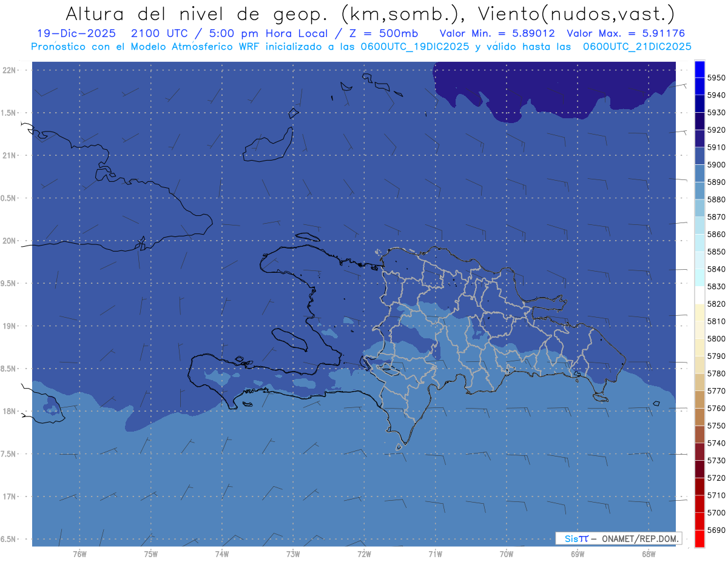The image size is (728, 562).
Task: Click the 5780 legend value
Action: pos(716,373)
